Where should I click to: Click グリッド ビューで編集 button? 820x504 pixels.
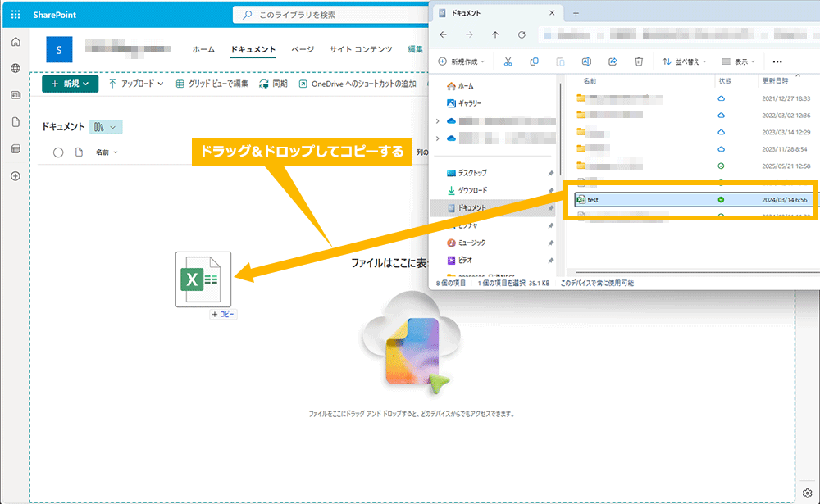click(x=212, y=84)
